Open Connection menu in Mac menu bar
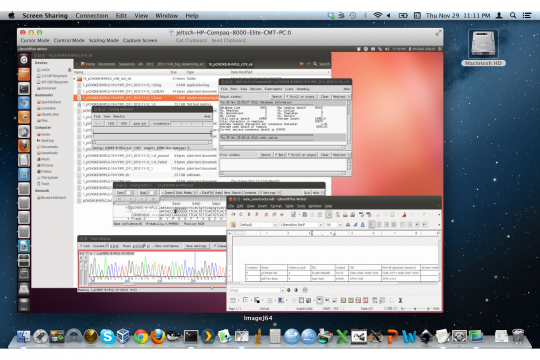 click(92, 16)
